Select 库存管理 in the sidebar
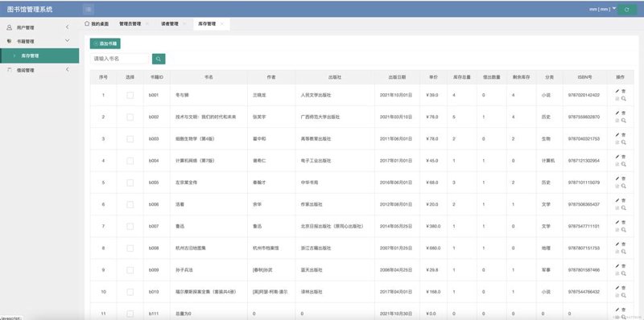 point(39,55)
